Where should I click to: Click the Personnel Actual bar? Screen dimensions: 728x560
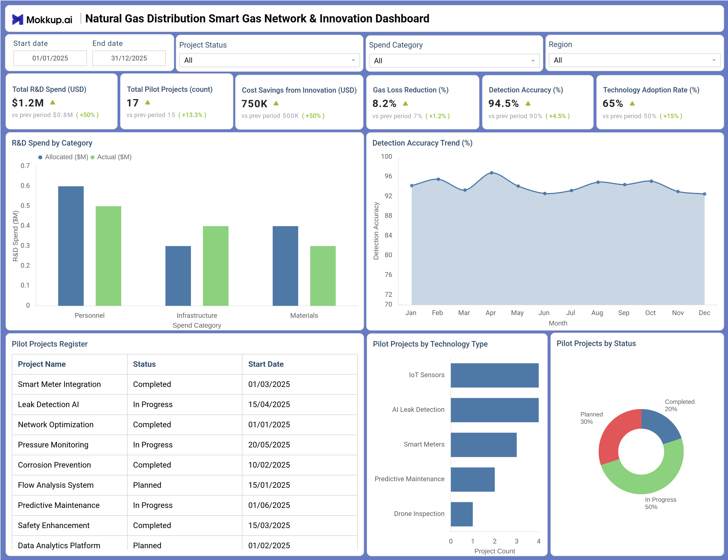click(108, 256)
